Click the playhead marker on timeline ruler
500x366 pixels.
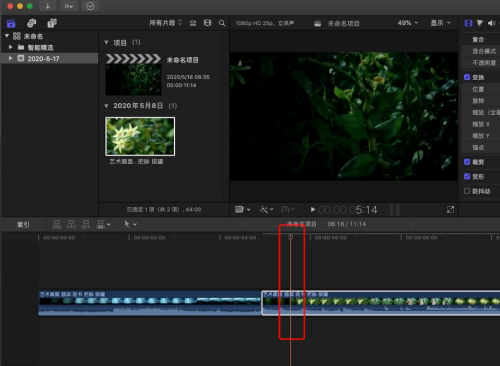pos(290,237)
